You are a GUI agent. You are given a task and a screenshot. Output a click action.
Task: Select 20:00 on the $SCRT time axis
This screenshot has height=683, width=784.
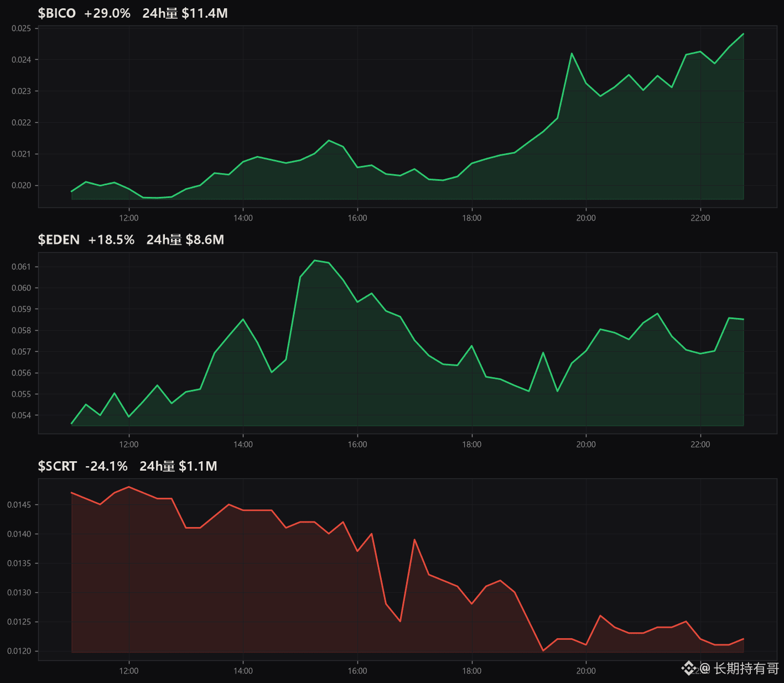586,671
